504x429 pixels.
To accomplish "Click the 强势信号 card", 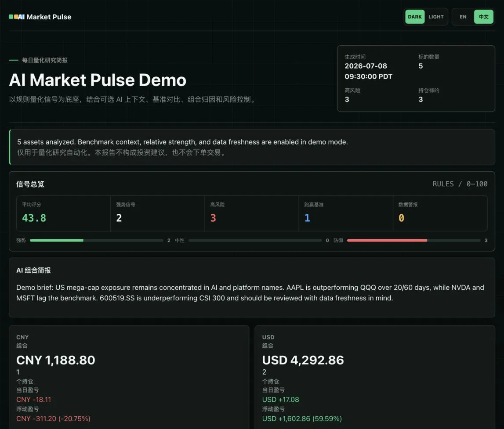I will (x=157, y=213).
